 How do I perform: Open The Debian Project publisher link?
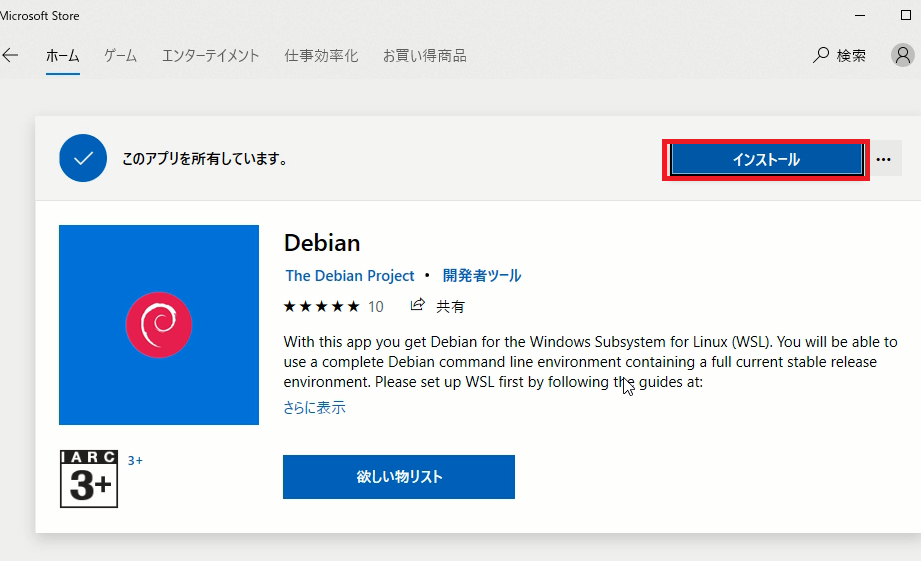[349, 276]
